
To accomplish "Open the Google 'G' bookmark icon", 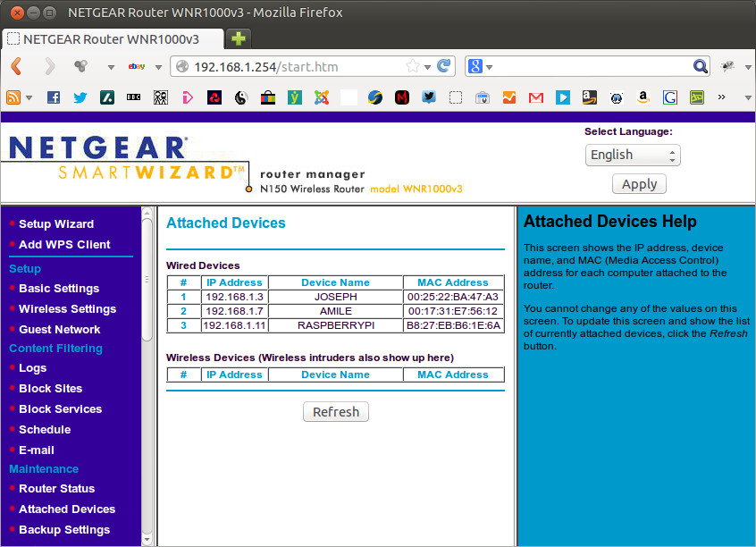I will pyautogui.click(x=669, y=97).
